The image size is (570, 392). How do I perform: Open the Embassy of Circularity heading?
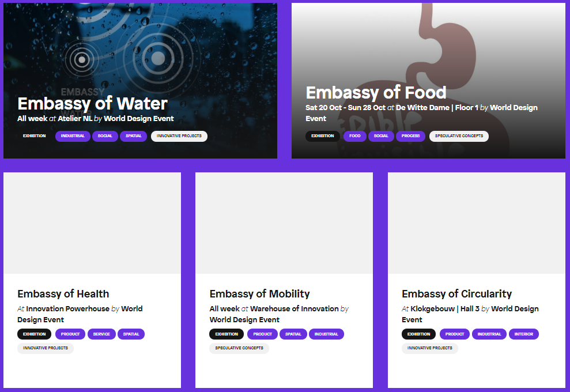(456, 294)
